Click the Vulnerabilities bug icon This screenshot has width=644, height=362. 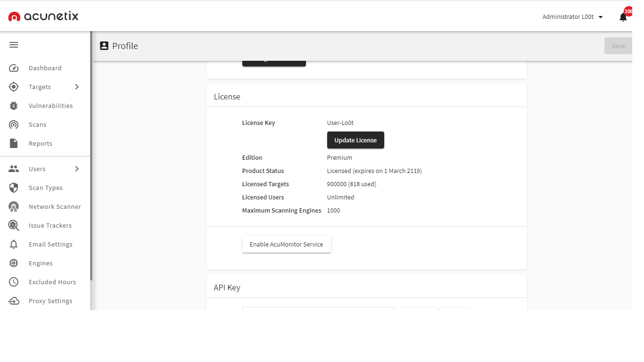[14, 106]
